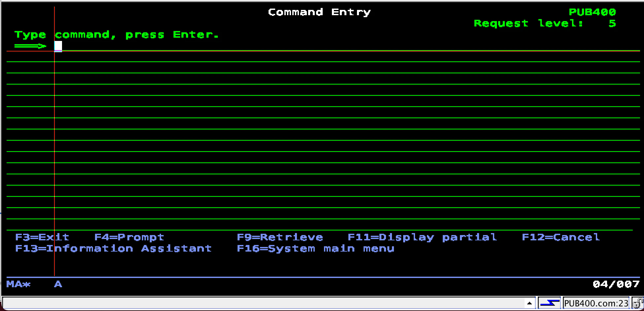This screenshot has height=311, width=644.
Task: Expand the status bar up-arrow
Action: click(530, 303)
